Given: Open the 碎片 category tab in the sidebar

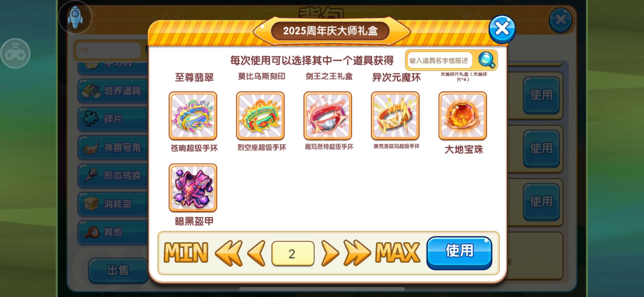Looking at the screenshot, I should (113, 119).
